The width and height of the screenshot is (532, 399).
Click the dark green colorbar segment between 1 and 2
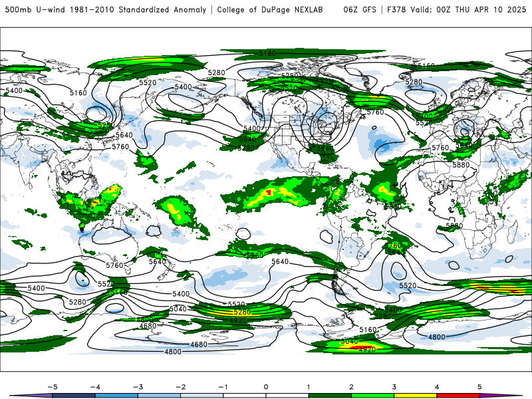(330, 396)
